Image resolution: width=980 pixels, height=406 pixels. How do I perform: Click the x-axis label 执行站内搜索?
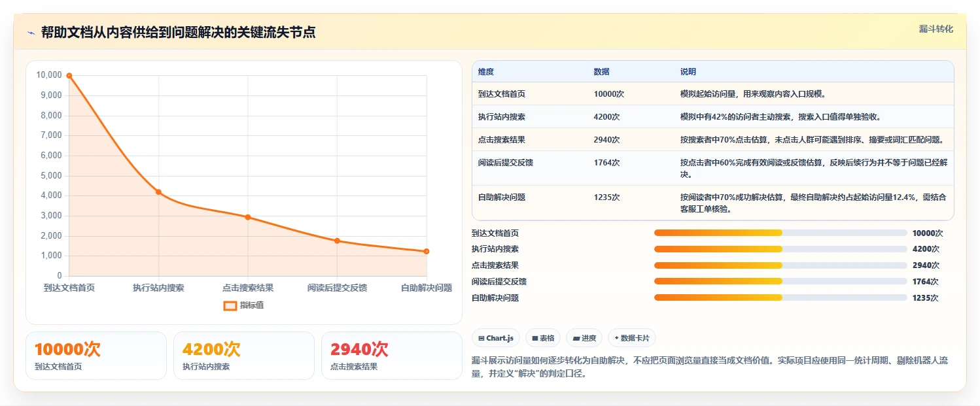point(158,288)
